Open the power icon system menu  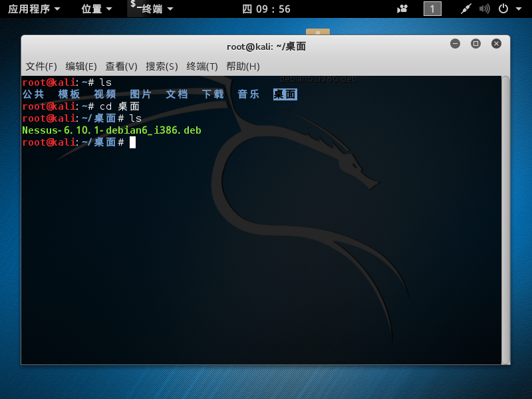pyautogui.click(x=507, y=9)
